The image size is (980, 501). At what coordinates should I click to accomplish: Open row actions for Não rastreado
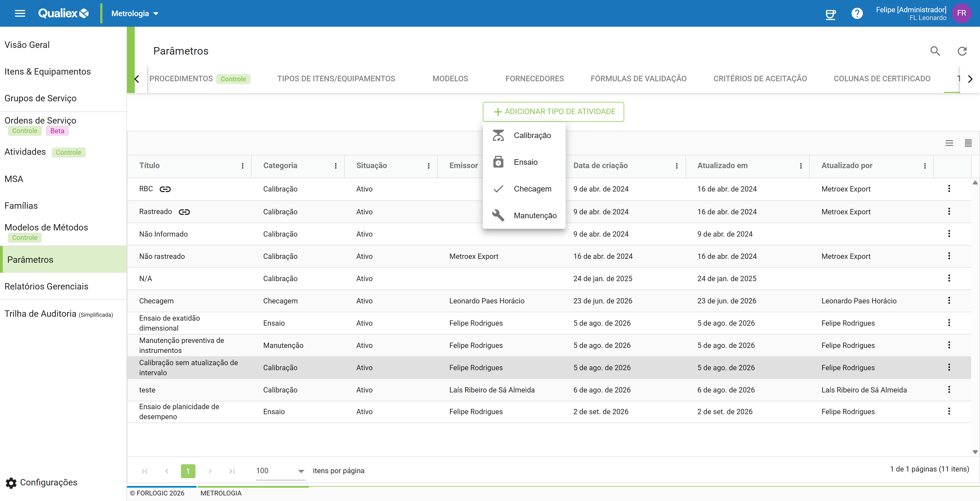click(x=949, y=256)
